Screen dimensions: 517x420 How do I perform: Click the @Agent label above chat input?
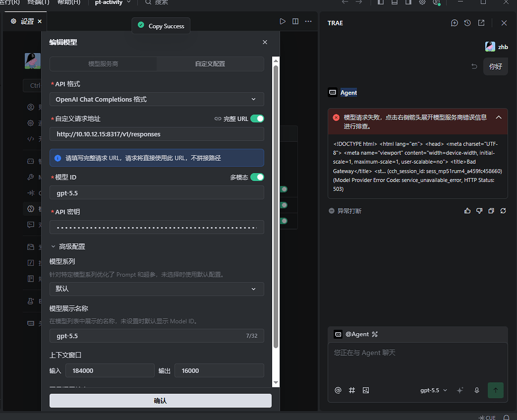coord(357,334)
